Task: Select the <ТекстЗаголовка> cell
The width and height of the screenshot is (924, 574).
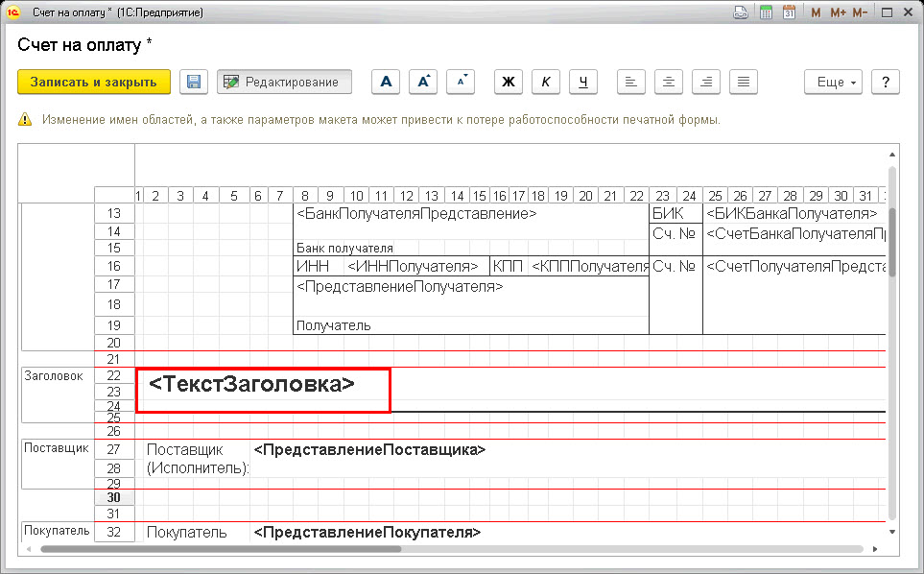Action: [x=264, y=390]
